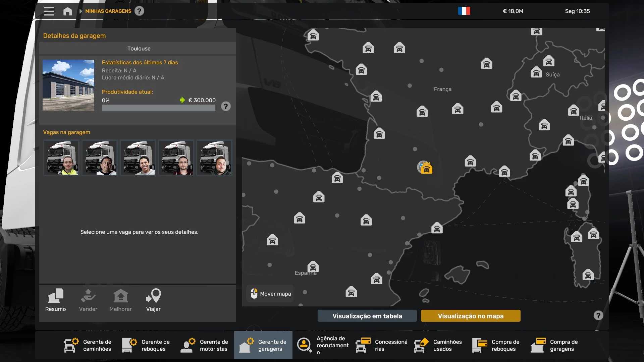The height and width of the screenshot is (362, 644).
Task: Open help next to Minhas Garagens
Action: point(139,11)
